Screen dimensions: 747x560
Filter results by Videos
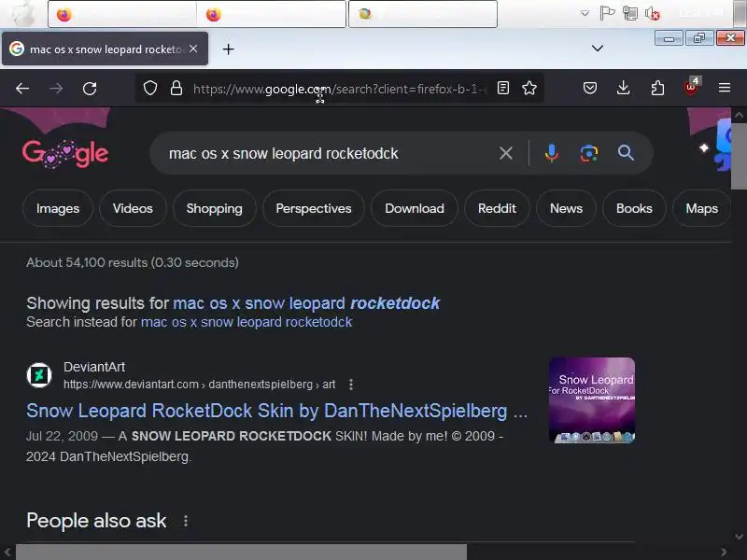click(x=133, y=208)
